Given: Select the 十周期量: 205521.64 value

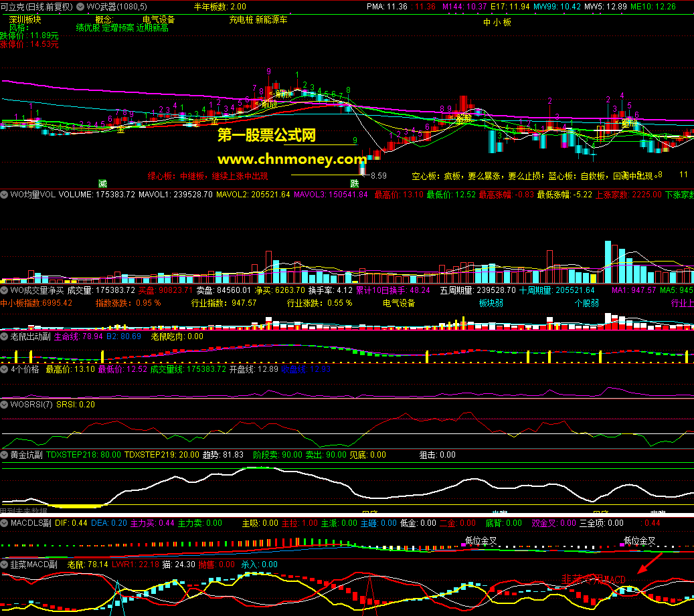Looking at the screenshot, I should coord(557,290).
